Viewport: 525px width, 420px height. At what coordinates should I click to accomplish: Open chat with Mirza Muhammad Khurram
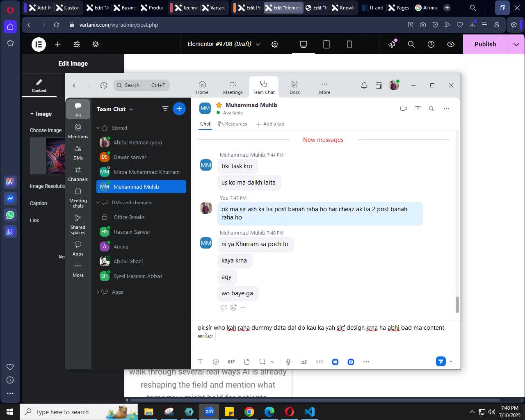point(141,172)
